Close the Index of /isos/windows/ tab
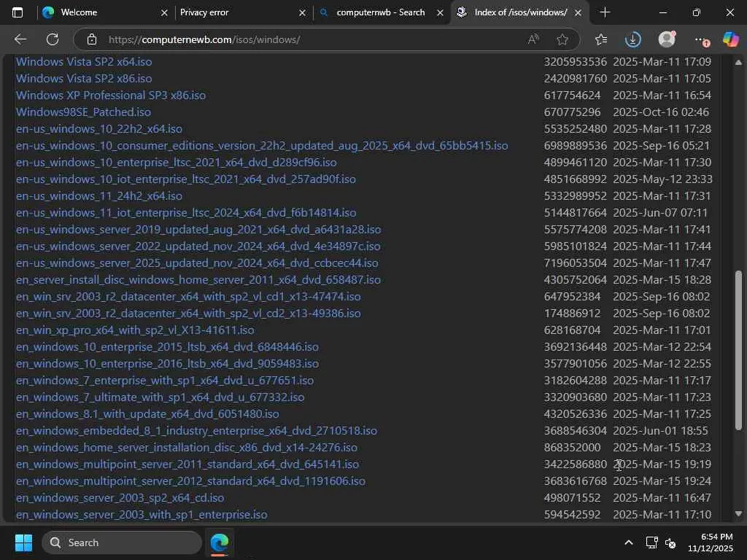The height and width of the screenshot is (560, 747). coord(578,13)
